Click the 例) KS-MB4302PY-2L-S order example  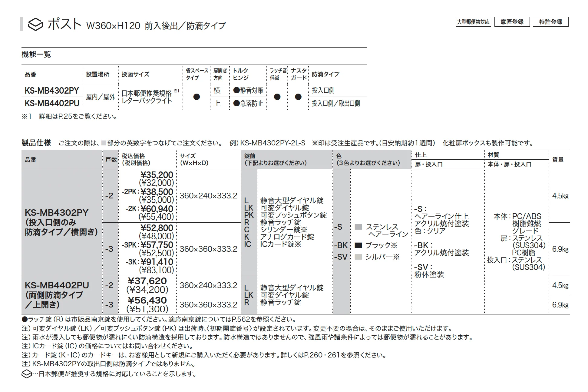[267, 143]
